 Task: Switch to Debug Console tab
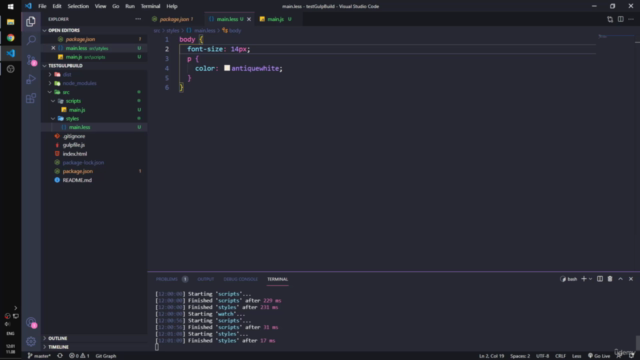[240, 279]
